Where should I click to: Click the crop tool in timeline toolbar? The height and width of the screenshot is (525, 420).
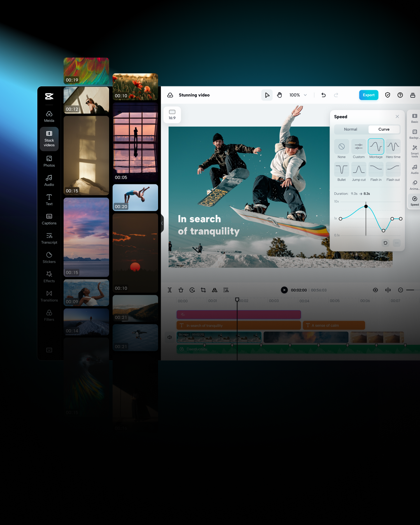click(x=203, y=290)
